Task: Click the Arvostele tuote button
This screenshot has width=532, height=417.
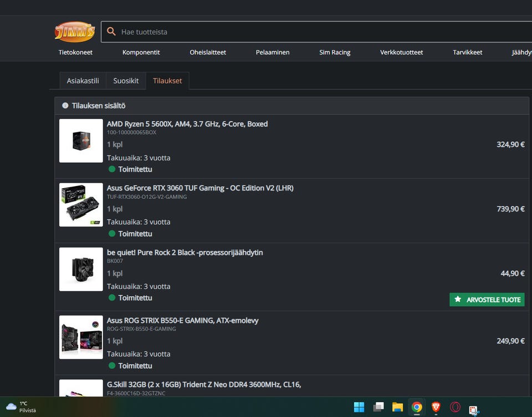Action: pos(487,300)
